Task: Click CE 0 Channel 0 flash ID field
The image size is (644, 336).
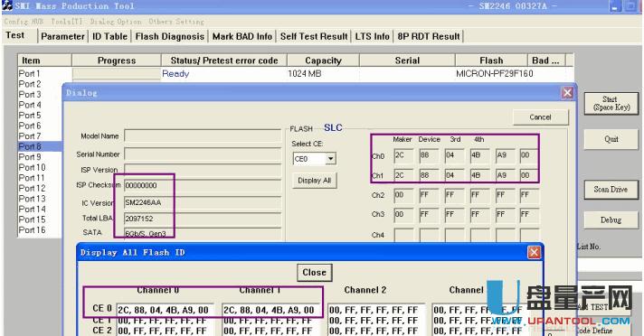Action: click(x=166, y=310)
